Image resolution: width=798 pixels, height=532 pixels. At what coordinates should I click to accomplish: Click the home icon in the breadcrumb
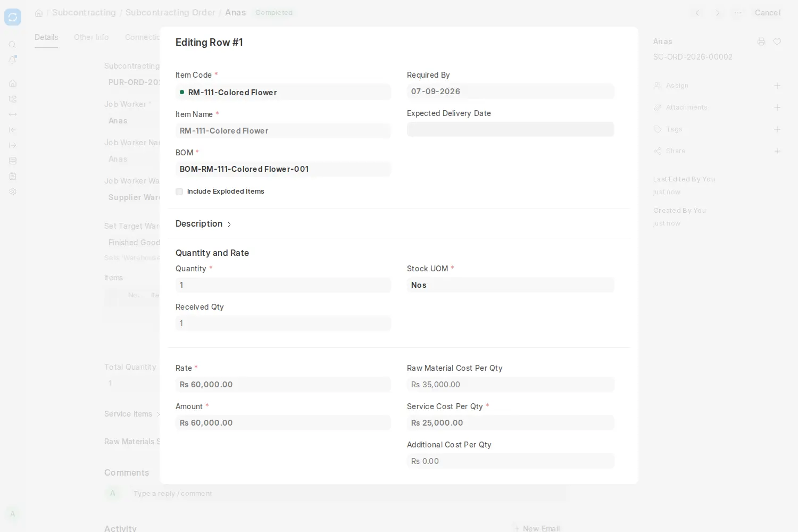click(x=39, y=13)
